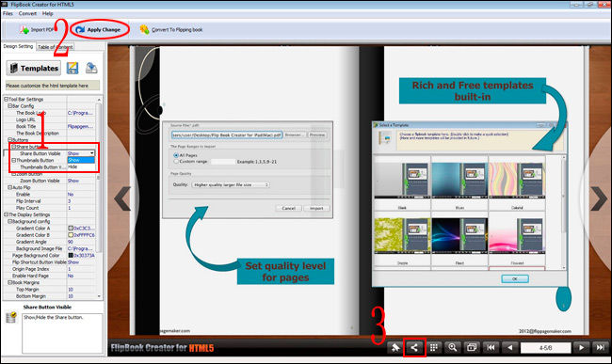612x364 pixels.
Task: Click the settings tree scroll-up arrow
Action: [x=99, y=100]
